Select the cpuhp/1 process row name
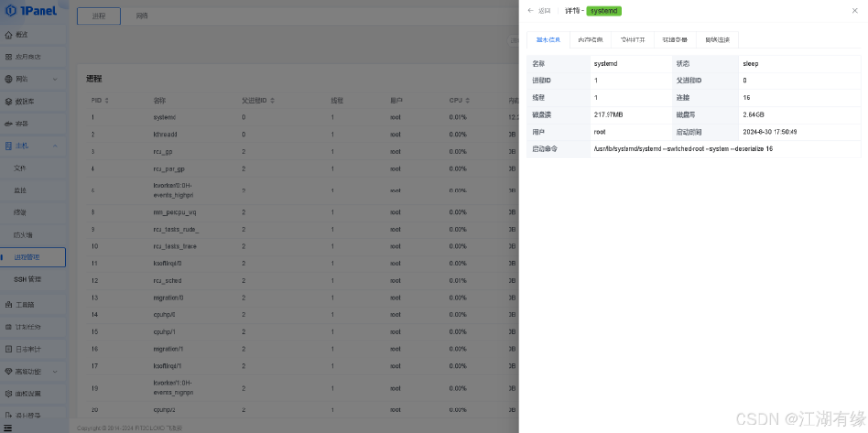The width and height of the screenshot is (868, 433). 164,332
